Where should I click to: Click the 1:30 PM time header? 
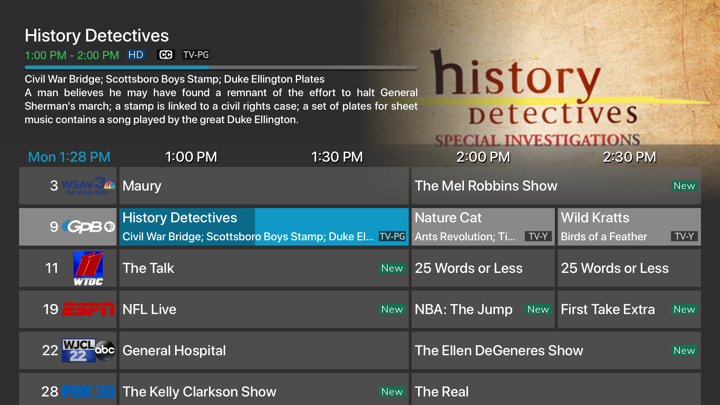coord(337,157)
